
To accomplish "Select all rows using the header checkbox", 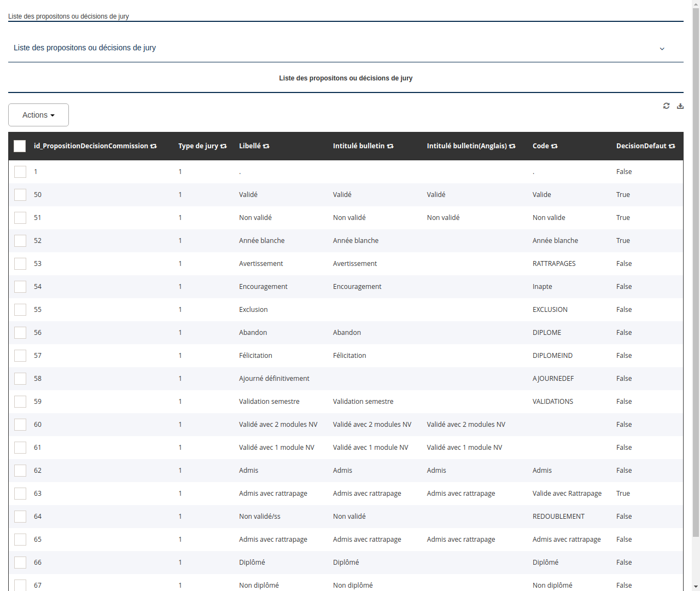I will pos(20,146).
